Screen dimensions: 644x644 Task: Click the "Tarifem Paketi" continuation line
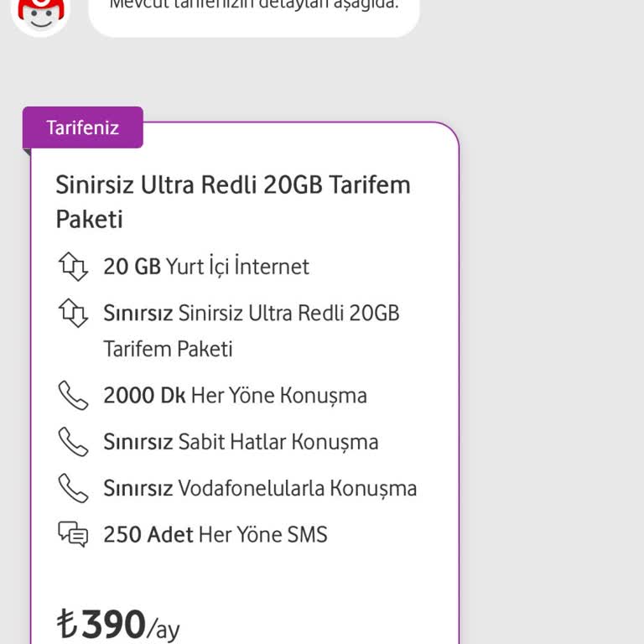[168, 348]
